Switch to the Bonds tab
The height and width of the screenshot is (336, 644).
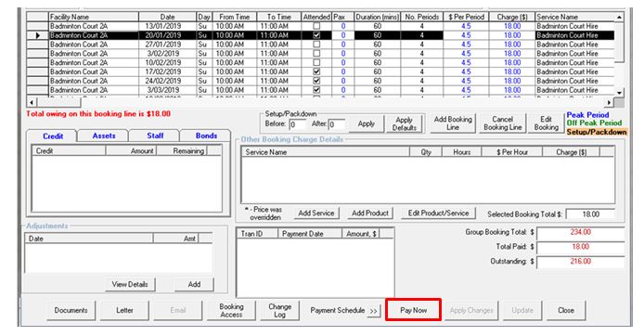click(206, 136)
